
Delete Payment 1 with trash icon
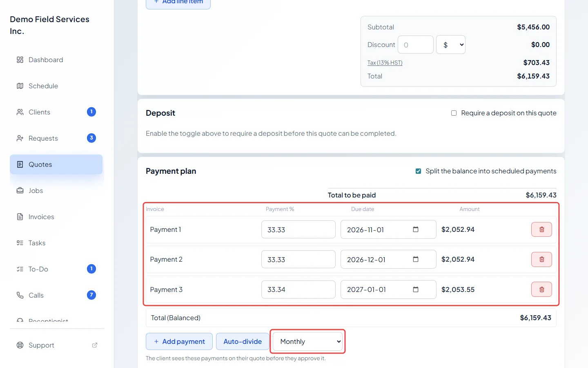(x=541, y=229)
